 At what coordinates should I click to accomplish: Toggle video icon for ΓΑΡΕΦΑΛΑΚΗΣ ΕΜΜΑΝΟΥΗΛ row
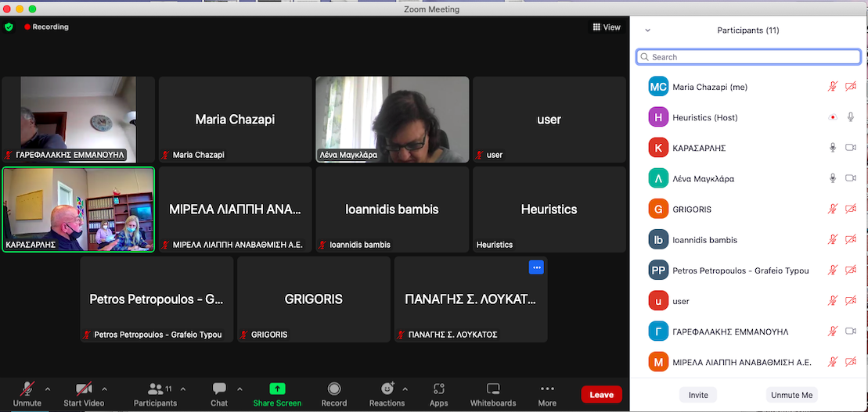[x=850, y=331]
